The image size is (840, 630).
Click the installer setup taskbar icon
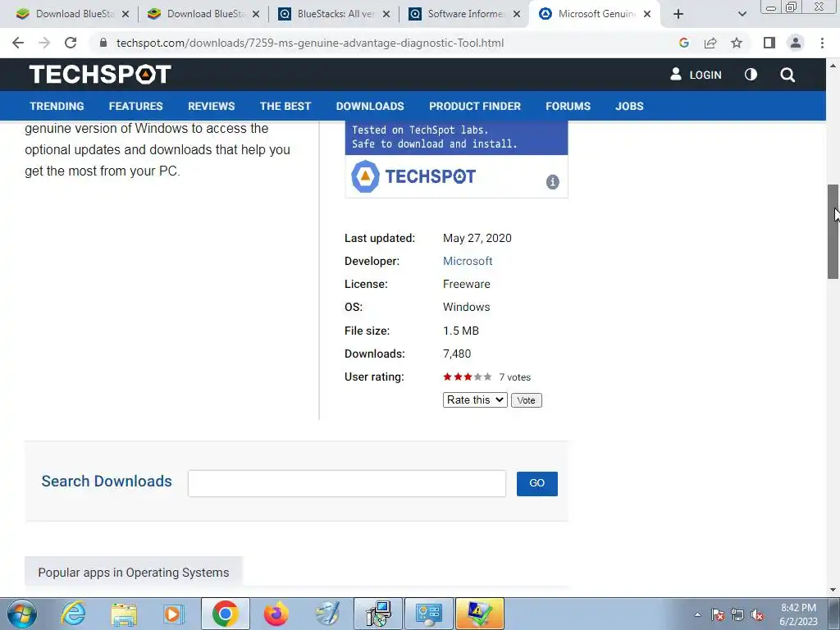coord(378,614)
